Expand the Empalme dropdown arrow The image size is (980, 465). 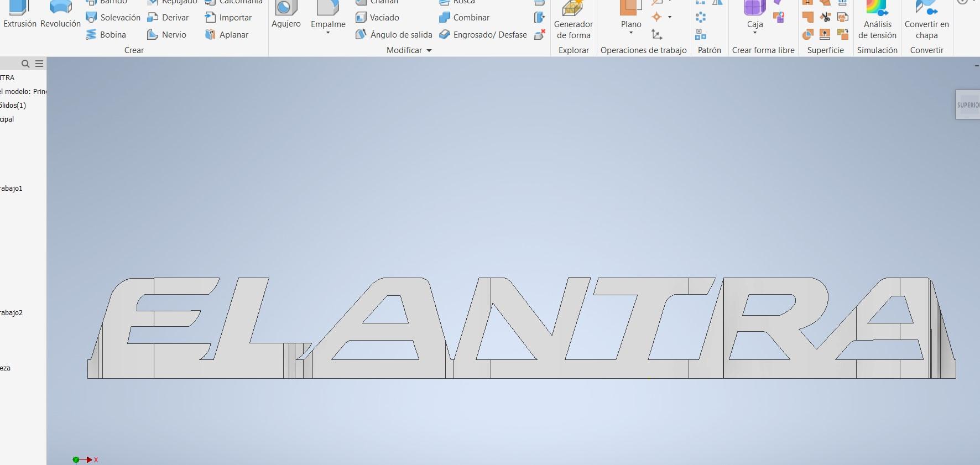coord(328,33)
